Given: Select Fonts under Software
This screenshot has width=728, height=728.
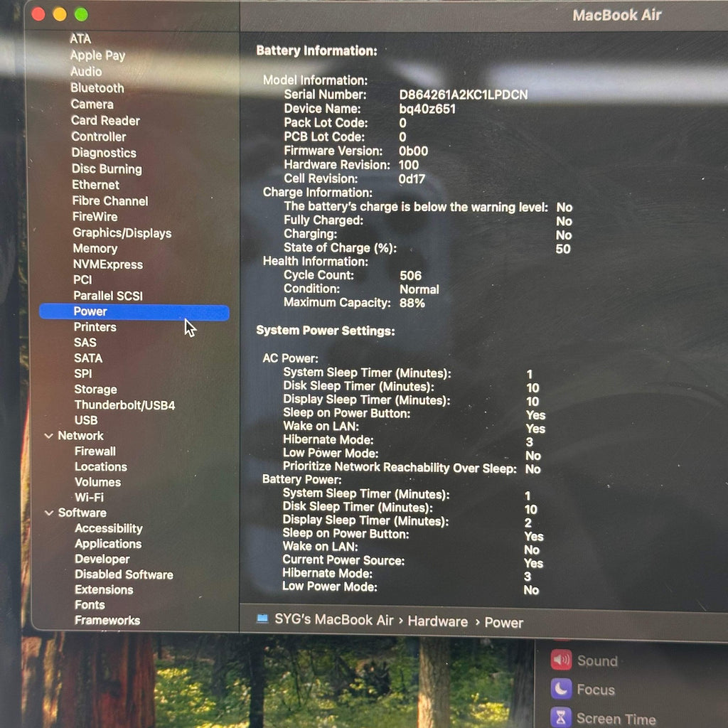Looking at the screenshot, I should click(x=90, y=605).
